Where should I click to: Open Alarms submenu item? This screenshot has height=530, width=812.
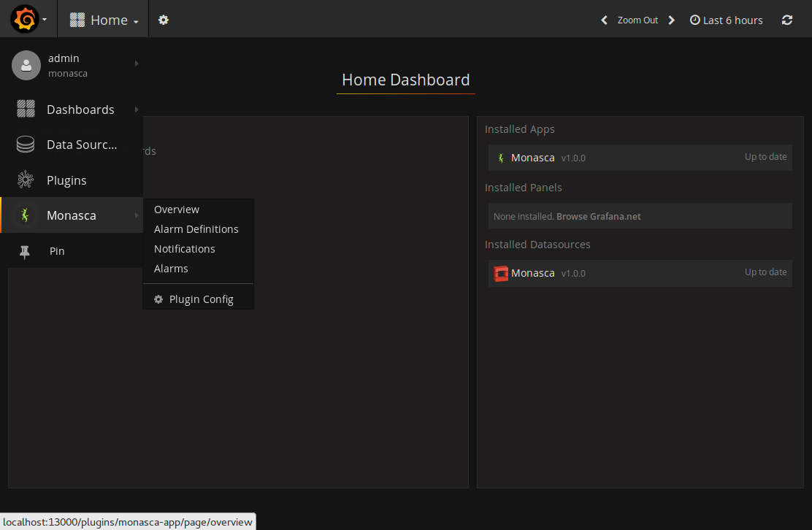[x=171, y=268]
